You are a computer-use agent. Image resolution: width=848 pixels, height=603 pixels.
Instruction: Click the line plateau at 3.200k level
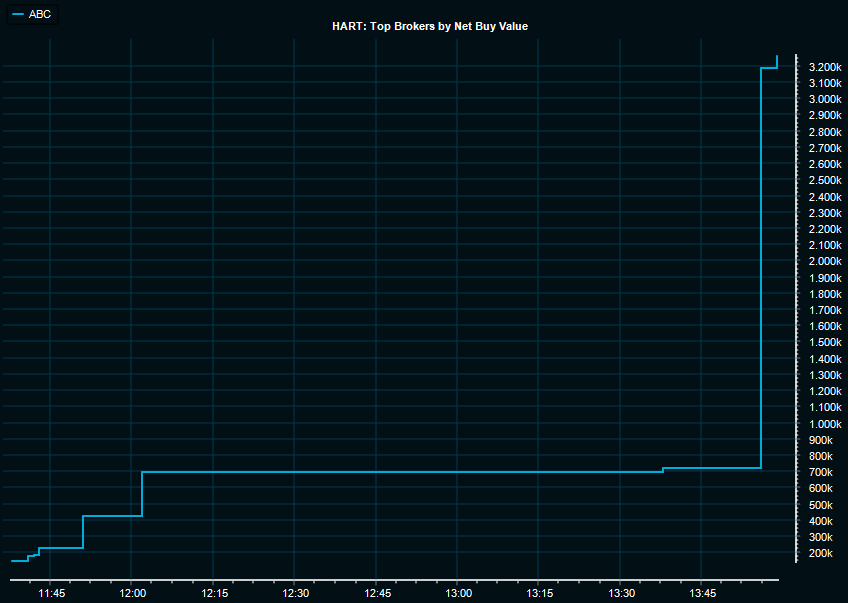click(769, 68)
